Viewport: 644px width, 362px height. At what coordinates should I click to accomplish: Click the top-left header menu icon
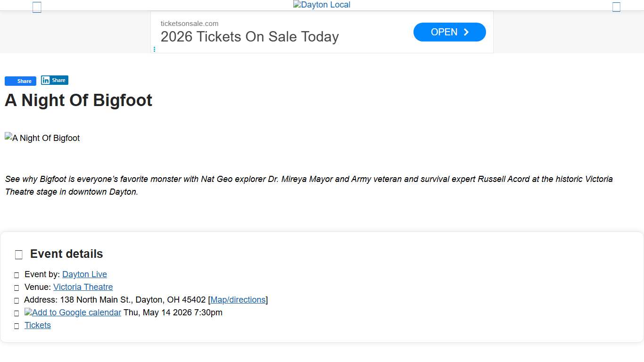(37, 8)
